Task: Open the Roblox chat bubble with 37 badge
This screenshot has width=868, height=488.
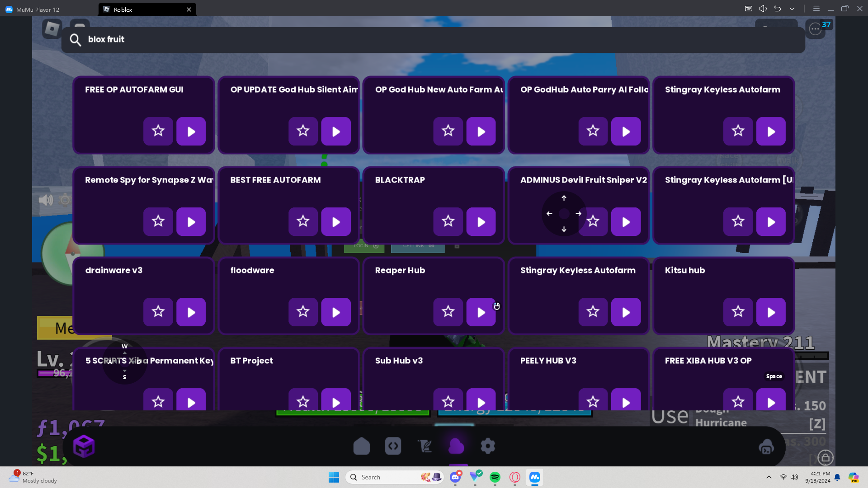Action: 816,29
